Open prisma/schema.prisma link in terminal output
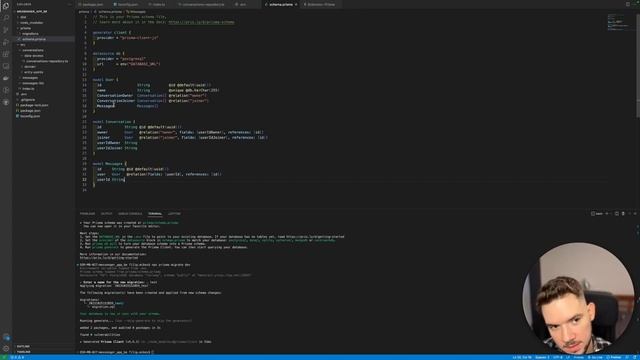The image size is (640, 360). pos(160,223)
